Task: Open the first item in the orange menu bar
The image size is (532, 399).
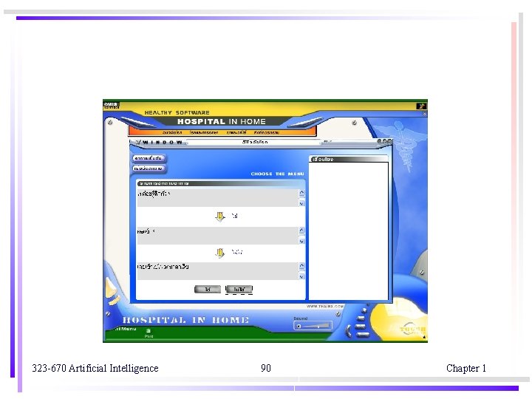Action: pyautogui.click(x=172, y=133)
